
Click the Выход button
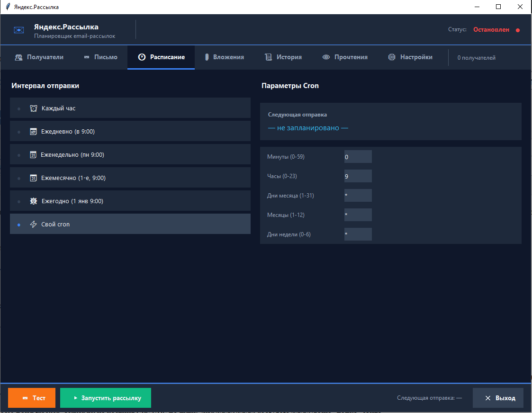pos(498,398)
